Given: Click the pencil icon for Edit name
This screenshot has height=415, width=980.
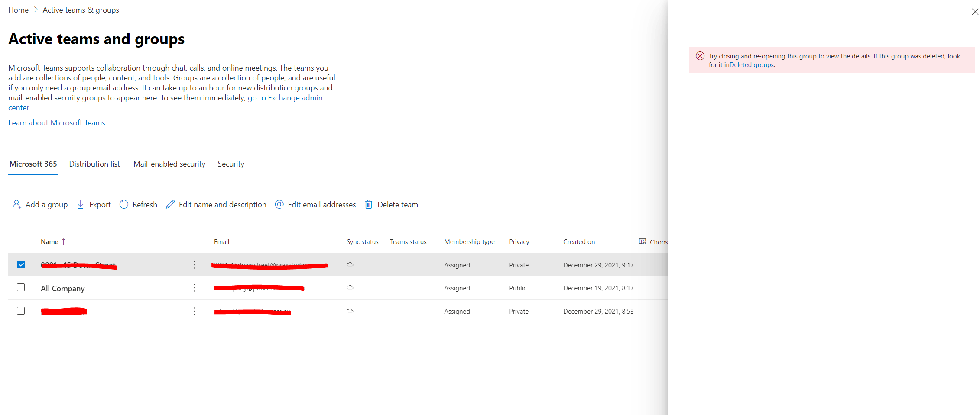Looking at the screenshot, I should pyautogui.click(x=170, y=204).
